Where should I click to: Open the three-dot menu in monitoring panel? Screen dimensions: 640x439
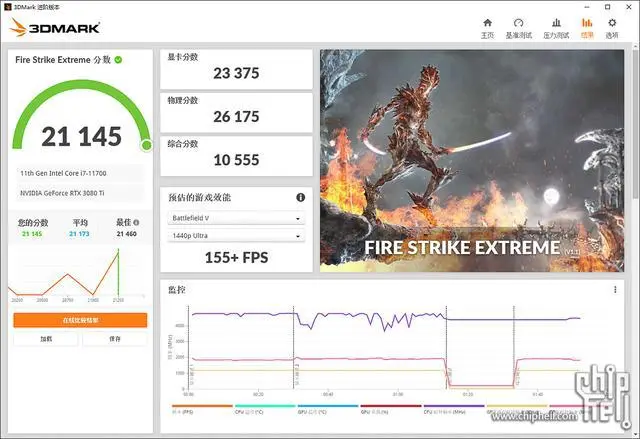(x=615, y=290)
